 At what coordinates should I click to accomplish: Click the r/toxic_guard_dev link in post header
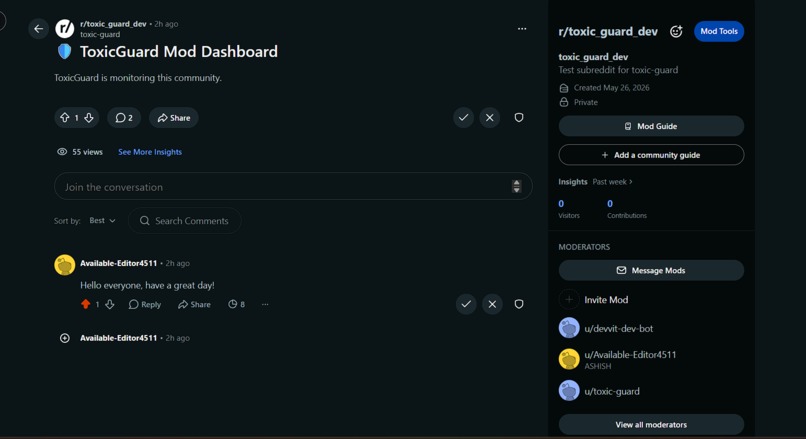pyautogui.click(x=113, y=24)
